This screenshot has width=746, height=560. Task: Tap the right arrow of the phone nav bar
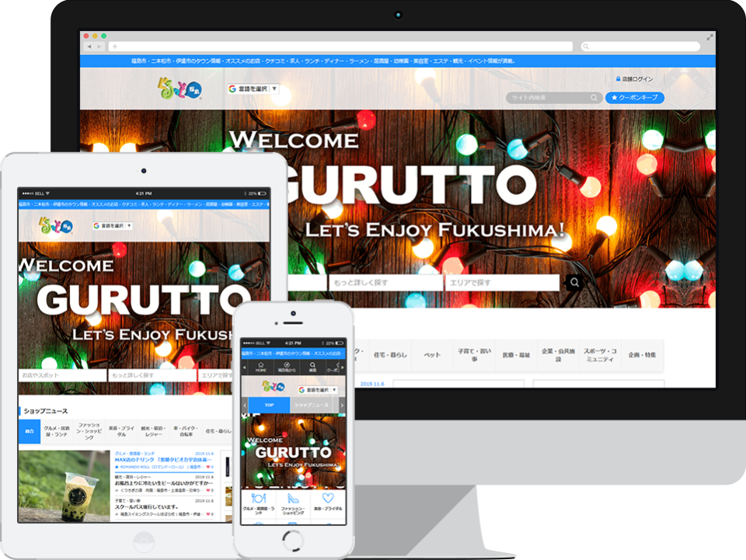coord(343,367)
